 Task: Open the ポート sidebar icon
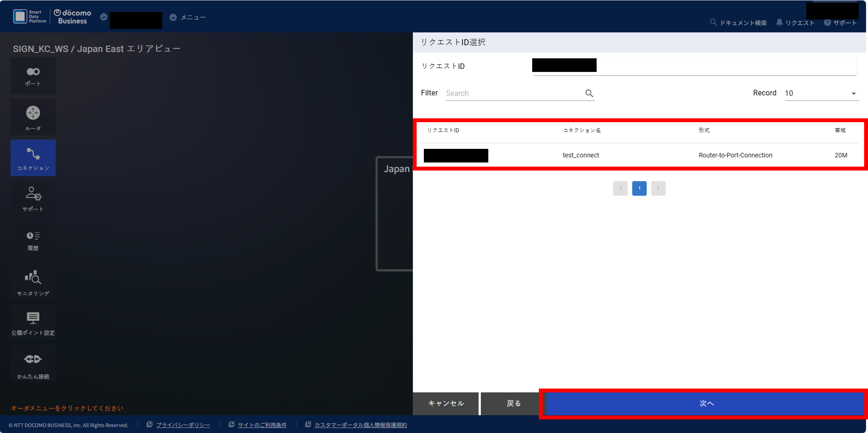(x=33, y=76)
